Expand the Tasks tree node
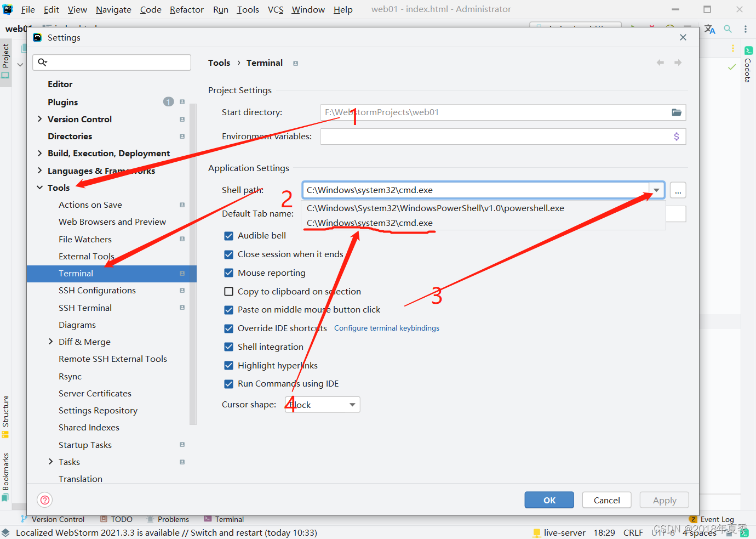This screenshot has width=756, height=539. pos(51,462)
